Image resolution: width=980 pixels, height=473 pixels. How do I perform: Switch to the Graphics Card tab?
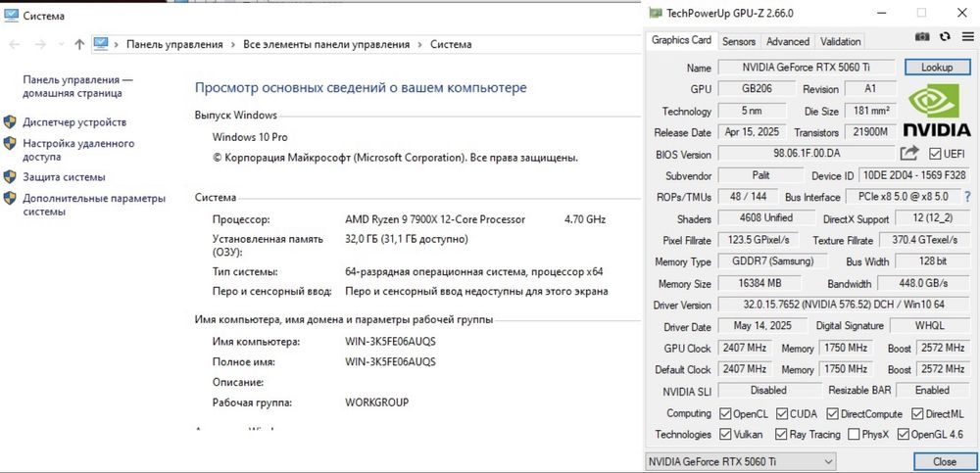681,40
